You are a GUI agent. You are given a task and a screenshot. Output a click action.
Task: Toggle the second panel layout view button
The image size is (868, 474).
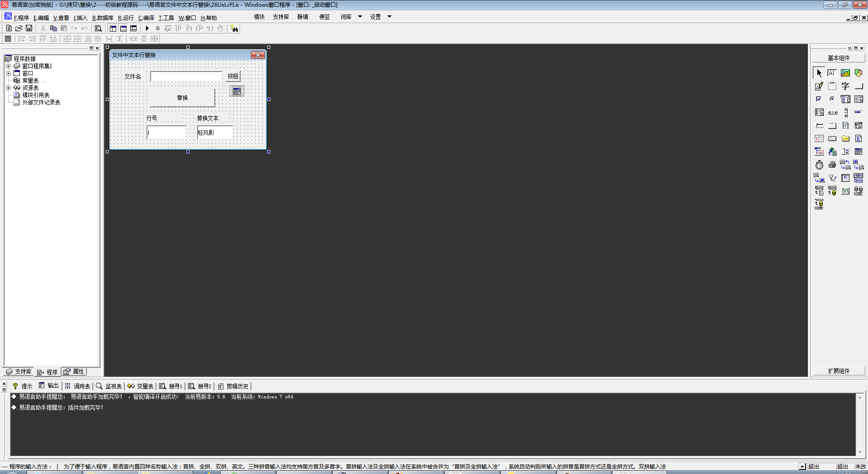[x=123, y=28]
